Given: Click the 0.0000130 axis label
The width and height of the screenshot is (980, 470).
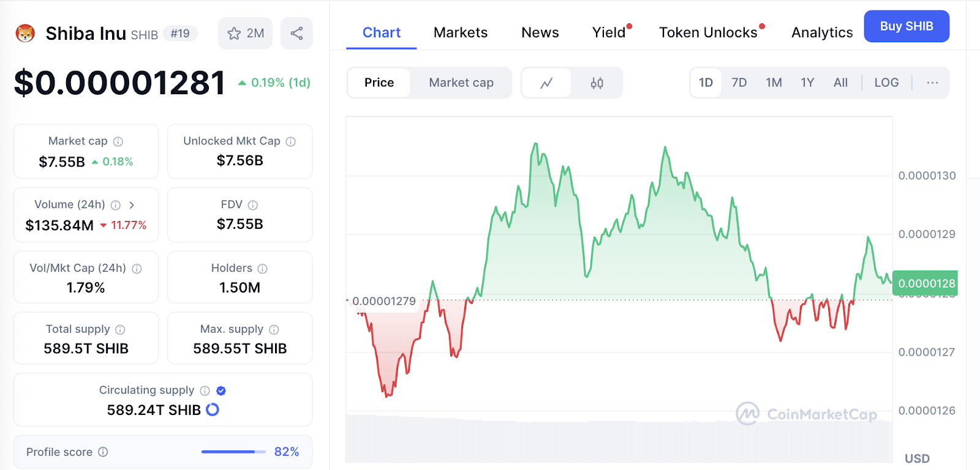Looking at the screenshot, I should point(927,176).
